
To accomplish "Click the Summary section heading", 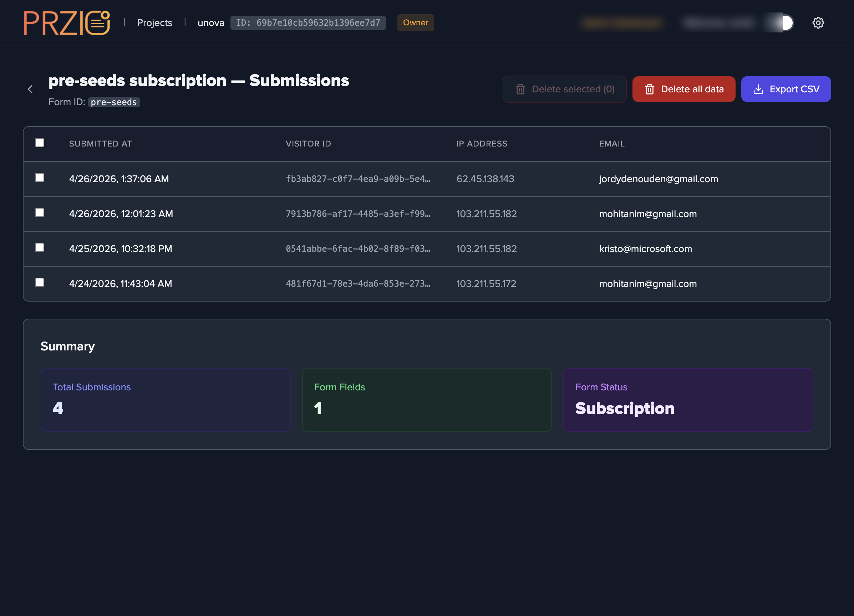I will point(68,346).
